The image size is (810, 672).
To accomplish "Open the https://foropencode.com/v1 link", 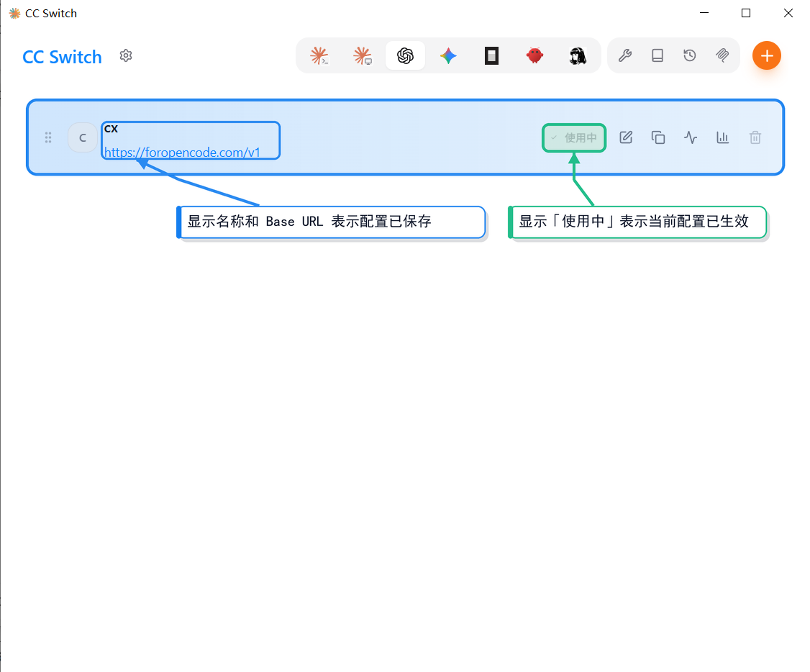I will click(182, 153).
